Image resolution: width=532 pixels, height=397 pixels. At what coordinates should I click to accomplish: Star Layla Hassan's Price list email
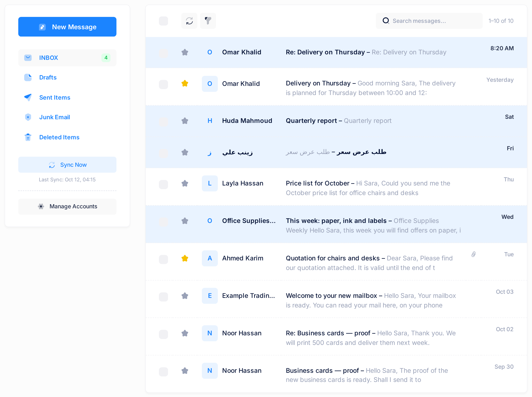pos(185,183)
